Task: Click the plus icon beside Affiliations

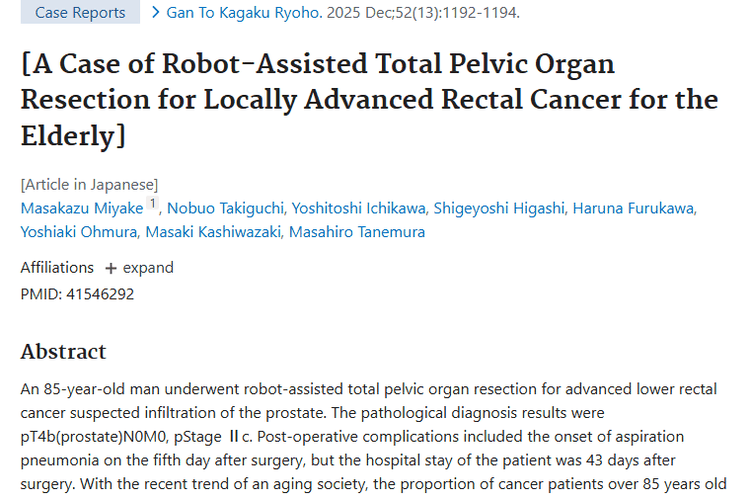Action: click(x=110, y=268)
